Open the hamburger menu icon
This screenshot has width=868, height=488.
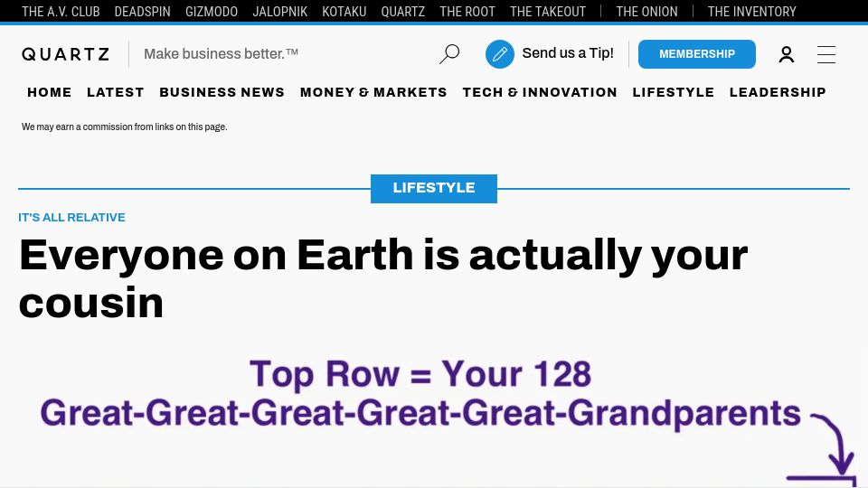(826, 54)
